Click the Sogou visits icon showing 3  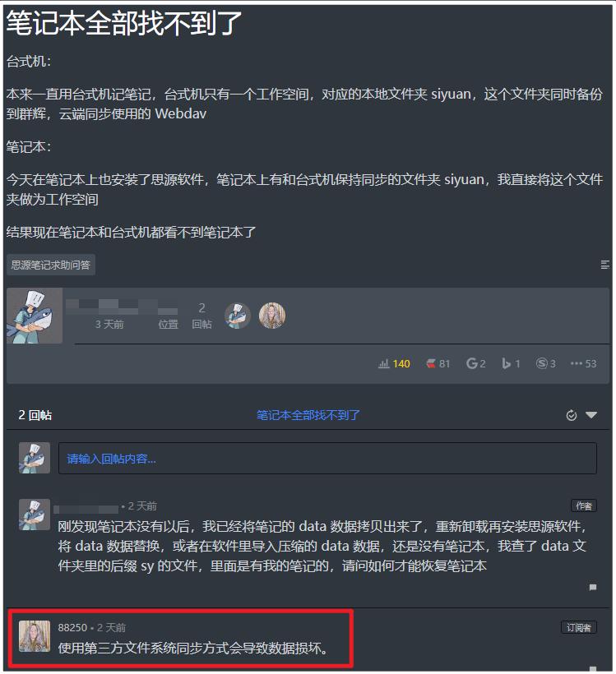tap(542, 363)
